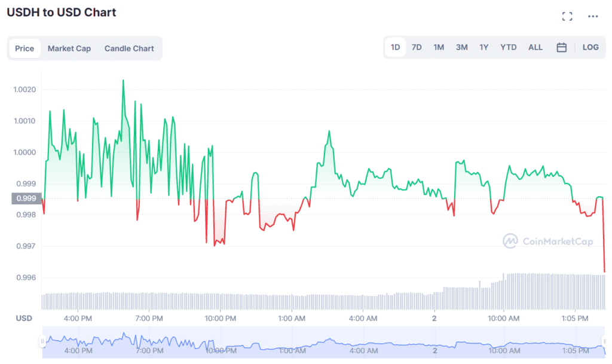Select the ALL time range
612x364 pixels.
pyautogui.click(x=535, y=47)
